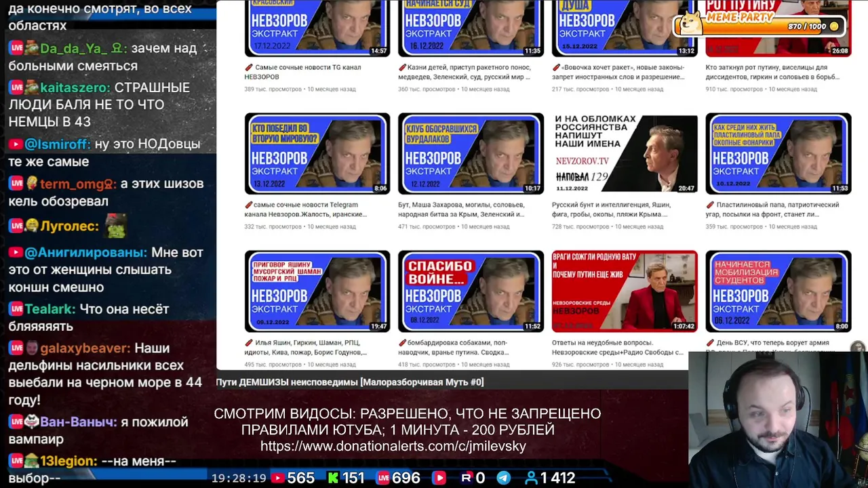The image size is (868, 488).
Task: Click the LIVE badge icon beside 696
Action: pyautogui.click(x=383, y=478)
